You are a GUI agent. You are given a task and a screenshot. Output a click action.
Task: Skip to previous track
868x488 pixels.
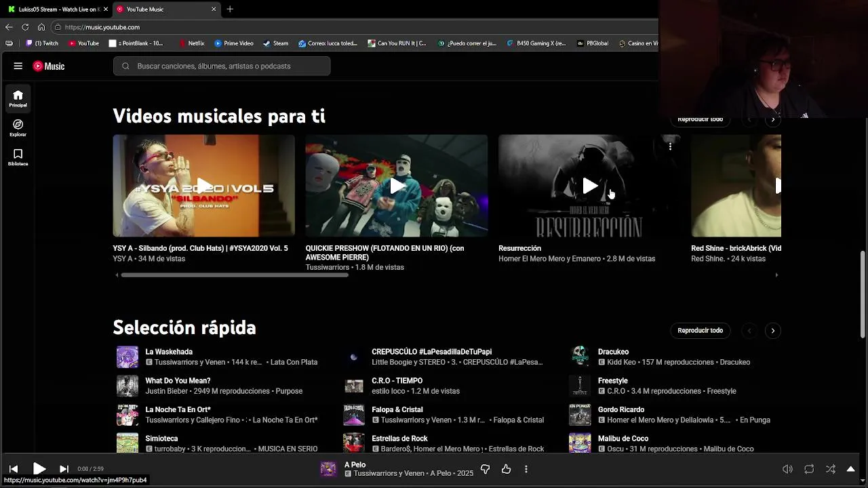click(14, 469)
